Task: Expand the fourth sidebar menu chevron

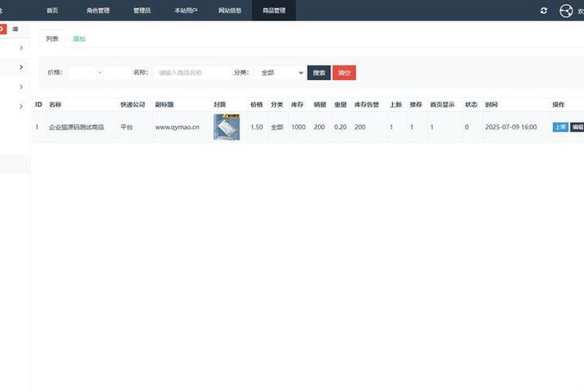Action: pyautogui.click(x=22, y=106)
